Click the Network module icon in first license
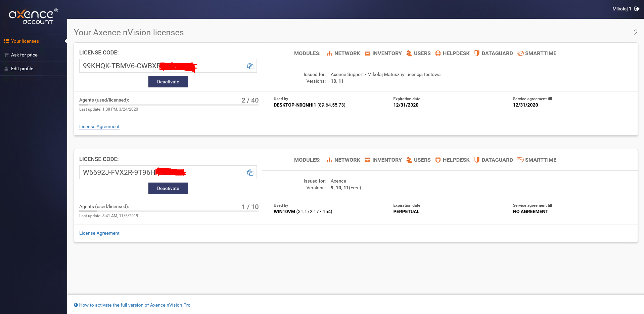Screen dimensions: 644x314 [329, 53]
